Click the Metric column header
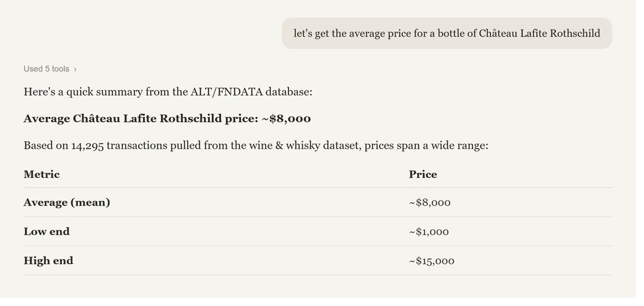 tap(41, 175)
